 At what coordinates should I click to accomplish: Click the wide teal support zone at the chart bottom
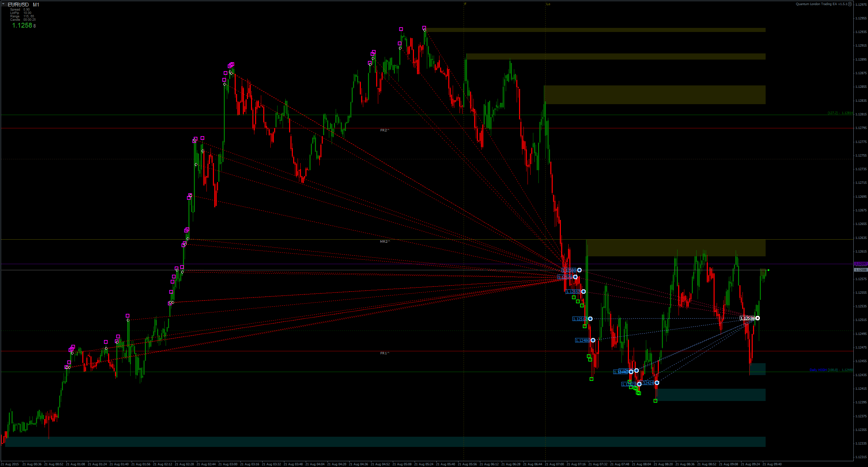[x=385, y=442]
